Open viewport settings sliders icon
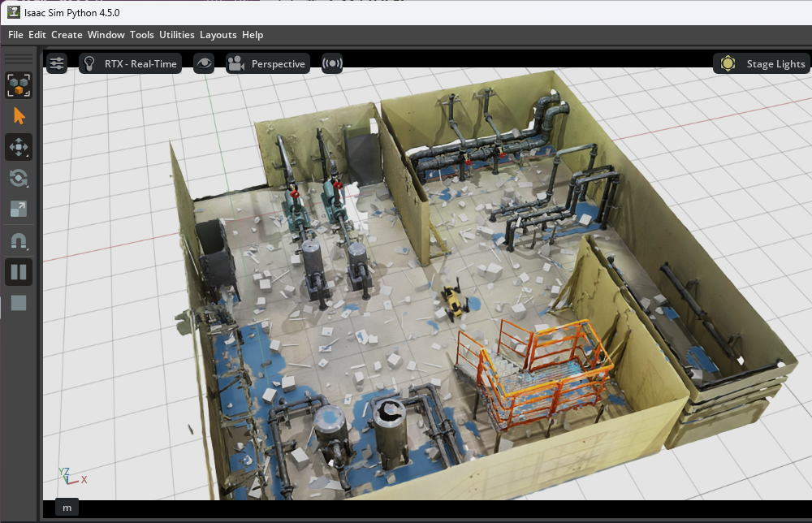Image resolution: width=812 pixels, height=523 pixels. tap(57, 63)
